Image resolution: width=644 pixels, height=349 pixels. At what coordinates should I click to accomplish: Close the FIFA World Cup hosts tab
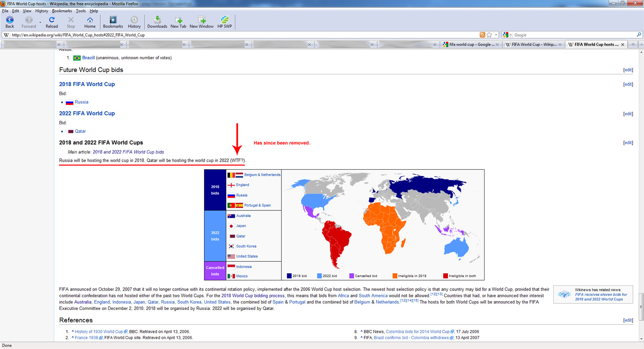click(623, 45)
